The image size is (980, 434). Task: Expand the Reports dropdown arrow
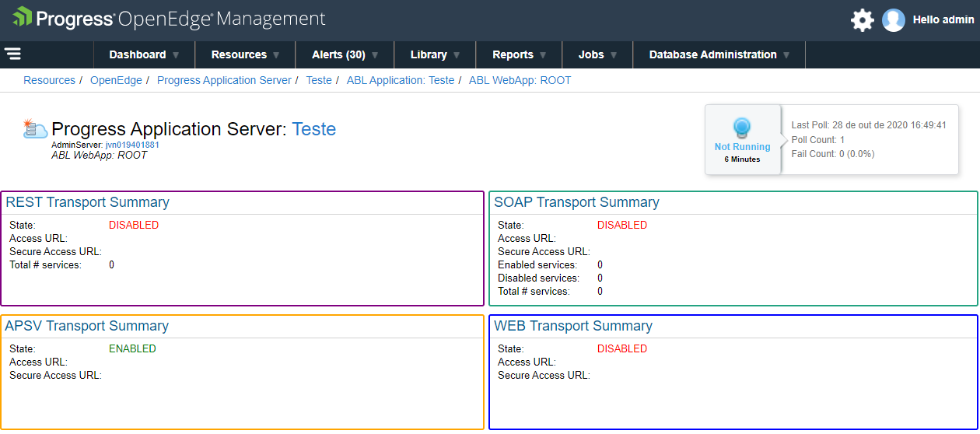[x=543, y=55]
